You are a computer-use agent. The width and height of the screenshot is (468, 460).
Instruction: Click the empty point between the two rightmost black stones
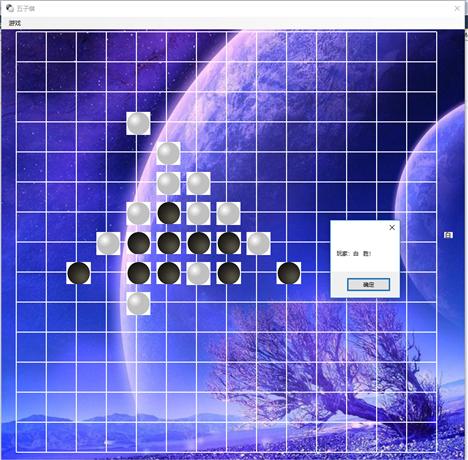click(x=259, y=272)
